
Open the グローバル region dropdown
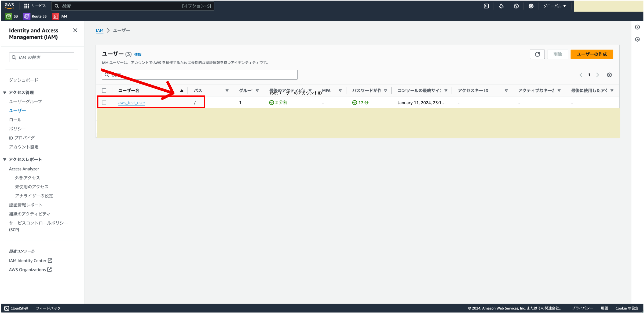click(554, 6)
